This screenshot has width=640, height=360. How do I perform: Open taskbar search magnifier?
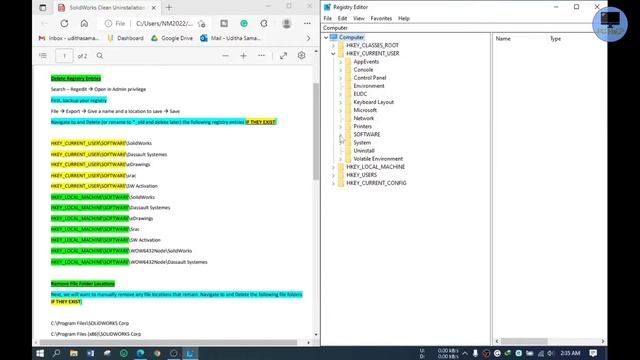point(56,353)
